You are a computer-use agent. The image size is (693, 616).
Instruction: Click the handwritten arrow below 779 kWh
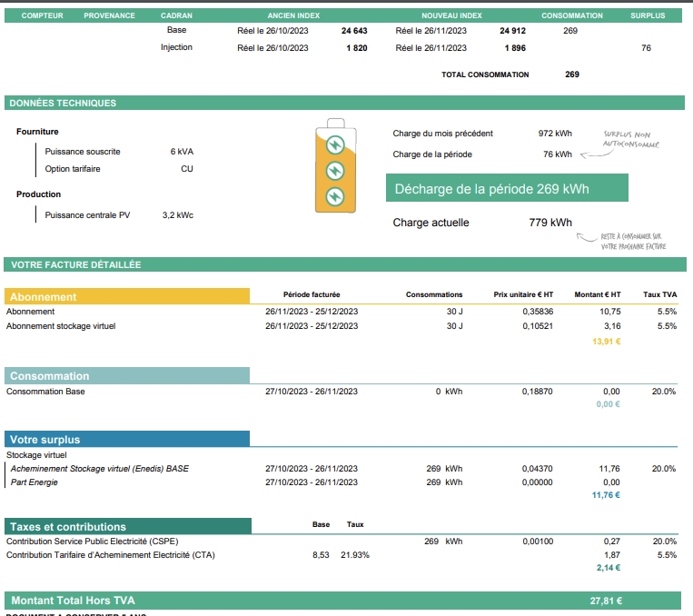587,238
